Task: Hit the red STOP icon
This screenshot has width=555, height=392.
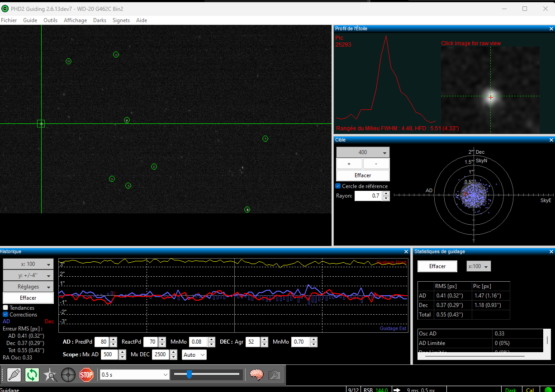Action: [86, 374]
